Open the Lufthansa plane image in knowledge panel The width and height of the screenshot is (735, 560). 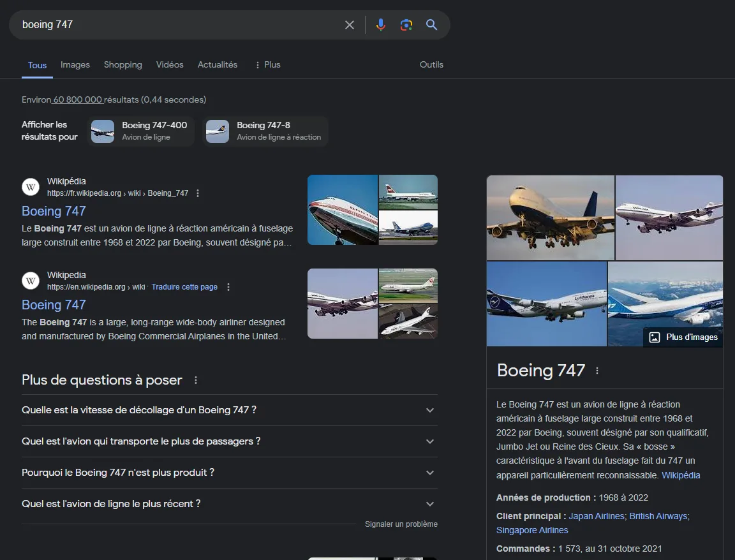[547, 304]
